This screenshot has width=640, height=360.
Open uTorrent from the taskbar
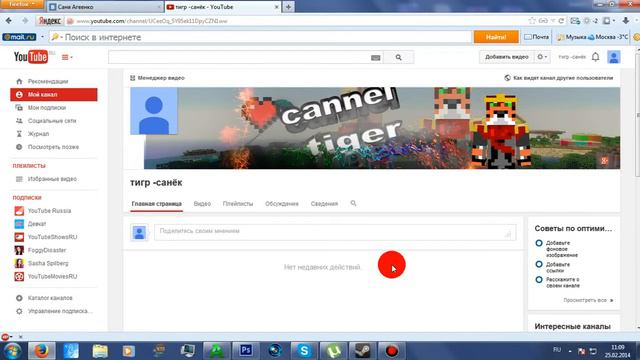pyautogui.click(x=333, y=351)
